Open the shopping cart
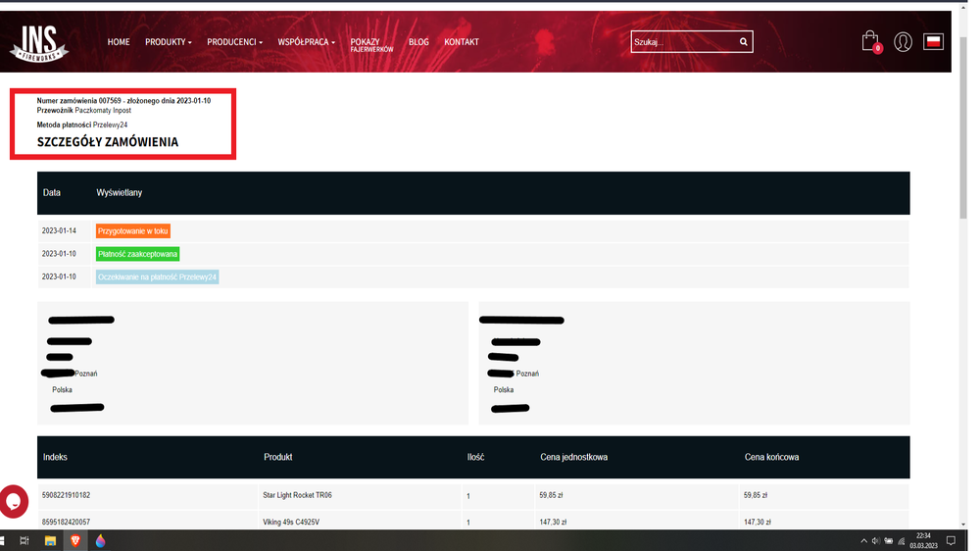This screenshot has height=551, width=980. pos(869,41)
